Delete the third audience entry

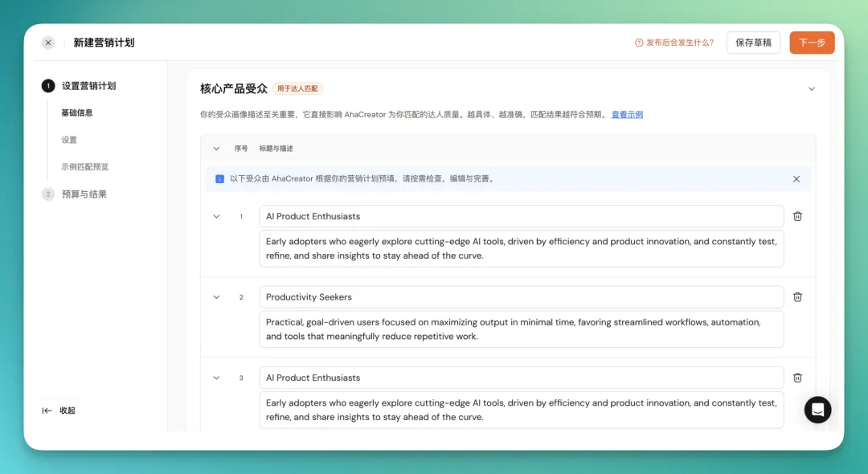(x=797, y=378)
